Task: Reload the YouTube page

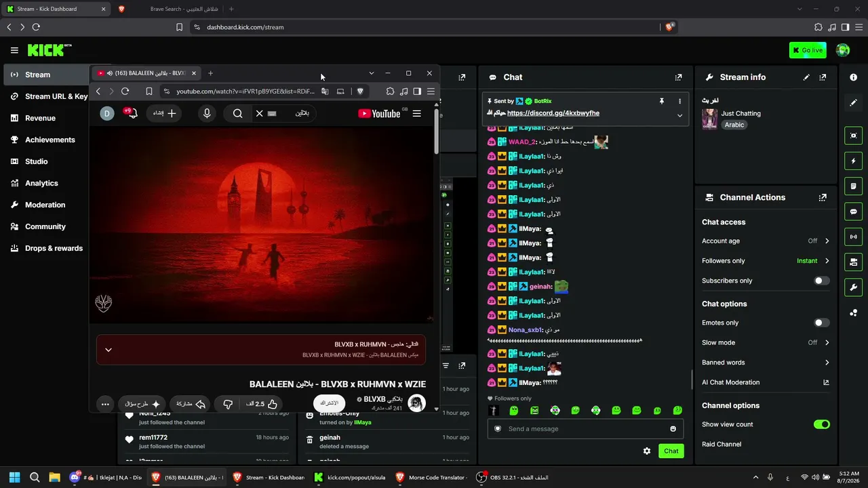Action: coord(125,91)
